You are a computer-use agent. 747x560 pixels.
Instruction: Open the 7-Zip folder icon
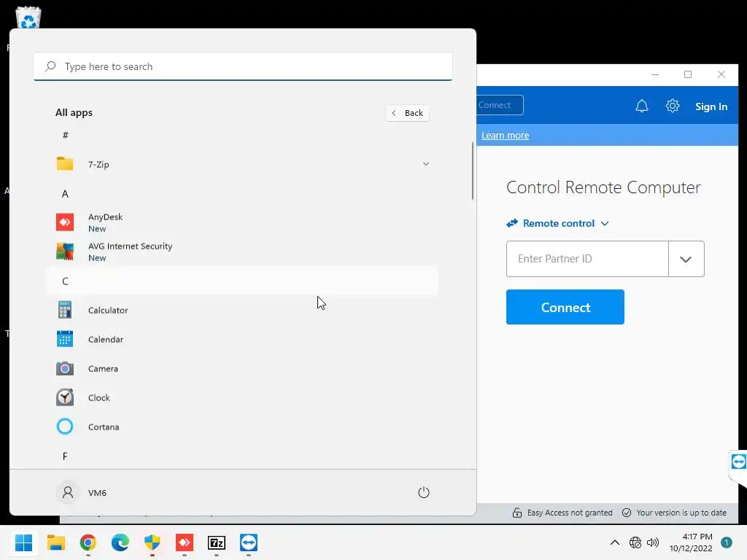click(65, 164)
